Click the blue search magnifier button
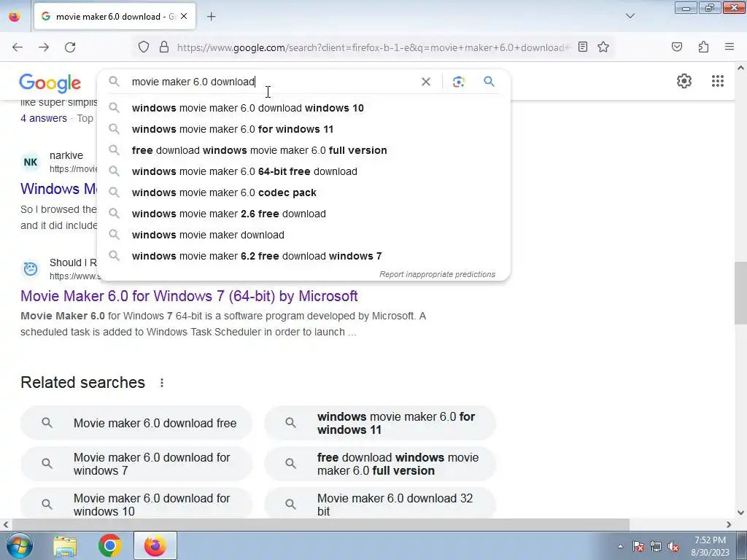Screen dimensions: 747x560 (x=489, y=82)
